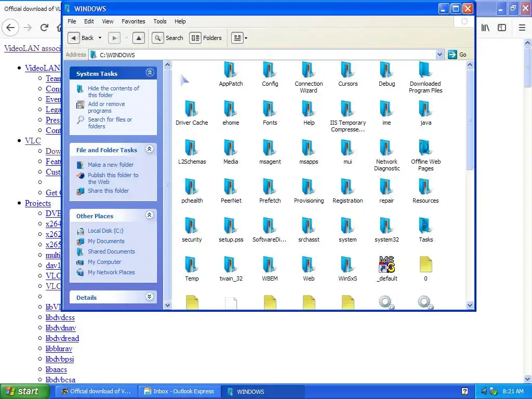This screenshot has width=532, height=399.
Task: Collapse the System Tasks panel
Action: tap(150, 73)
